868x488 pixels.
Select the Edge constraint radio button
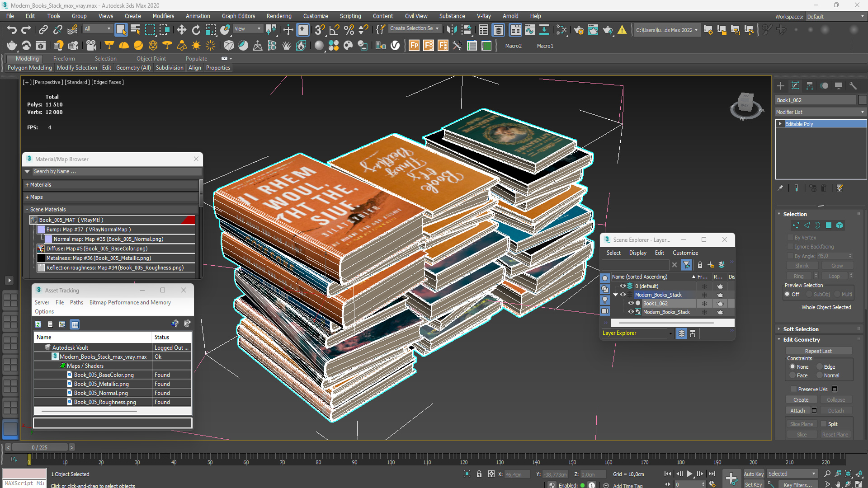pos(819,366)
